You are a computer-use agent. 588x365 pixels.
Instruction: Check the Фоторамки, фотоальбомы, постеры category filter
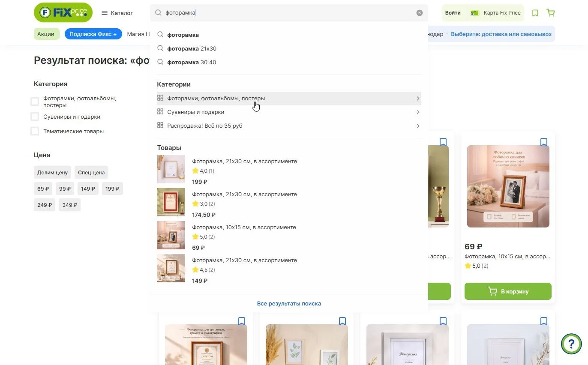[35, 102]
